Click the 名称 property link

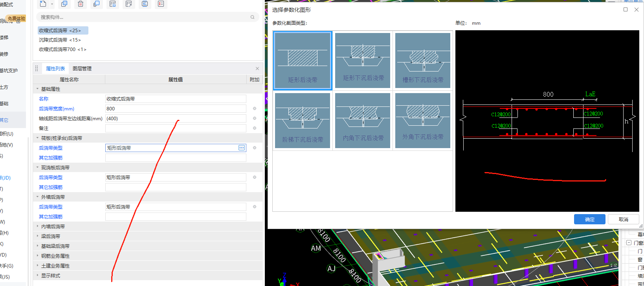44,99
